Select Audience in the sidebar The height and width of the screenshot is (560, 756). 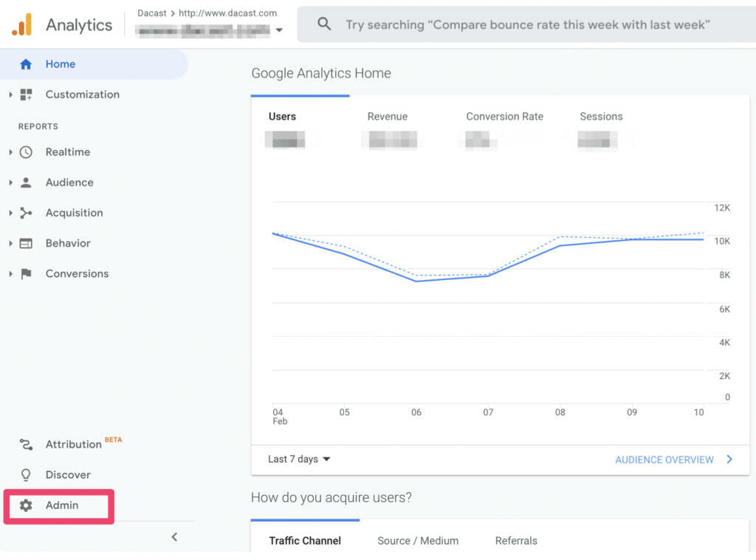click(x=69, y=182)
